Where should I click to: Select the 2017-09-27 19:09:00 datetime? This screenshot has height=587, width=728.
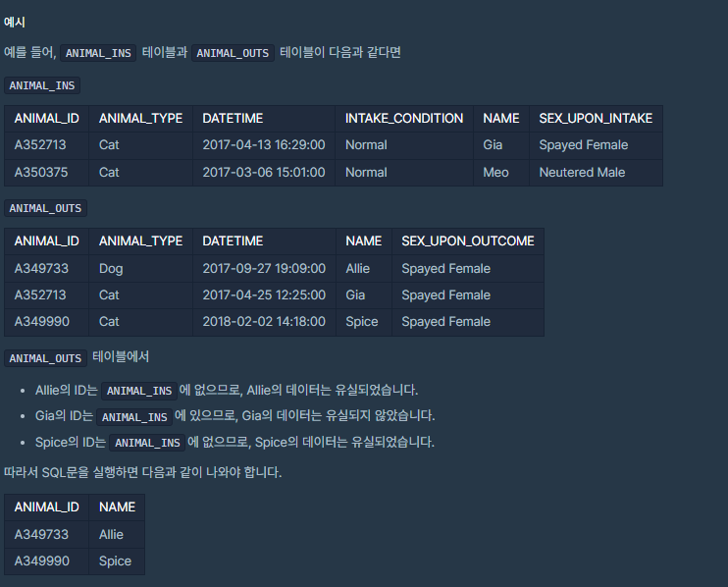[264, 268]
